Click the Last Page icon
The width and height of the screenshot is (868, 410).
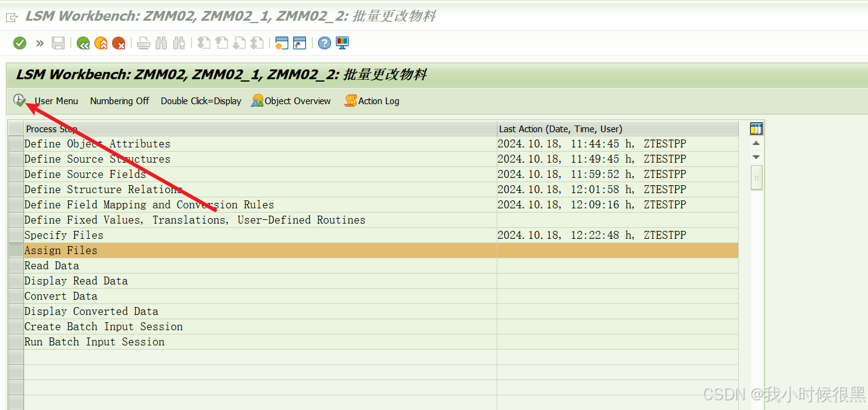[x=257, y=43]
